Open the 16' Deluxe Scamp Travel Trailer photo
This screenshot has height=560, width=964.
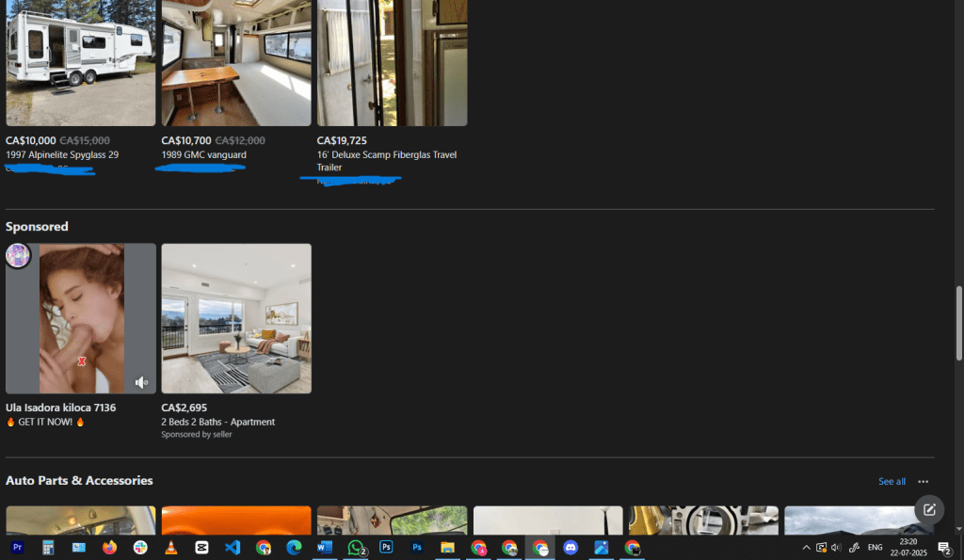pos(392,62)
